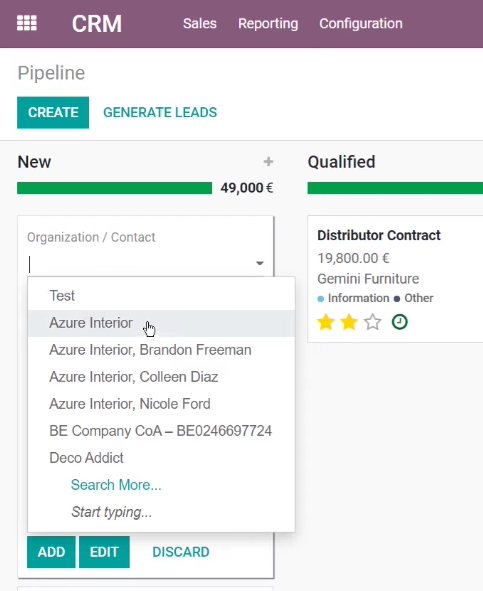Set first priority star on Distributor Contract
Screen dimensions: 483x591
click(326, 323)
